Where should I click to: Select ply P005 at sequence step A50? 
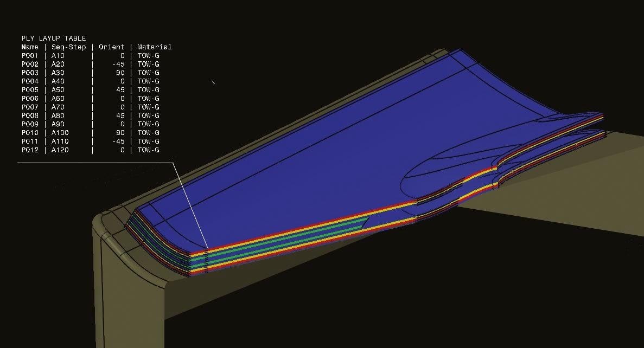tap(30, 90)
